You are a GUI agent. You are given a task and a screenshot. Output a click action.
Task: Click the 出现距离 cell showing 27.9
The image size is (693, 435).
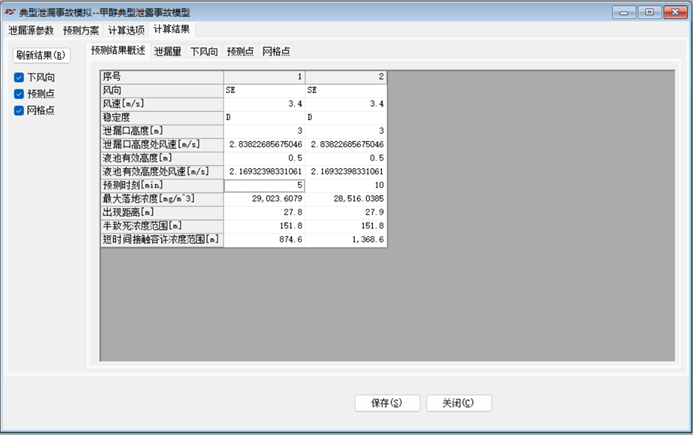(x=346, y=213)
